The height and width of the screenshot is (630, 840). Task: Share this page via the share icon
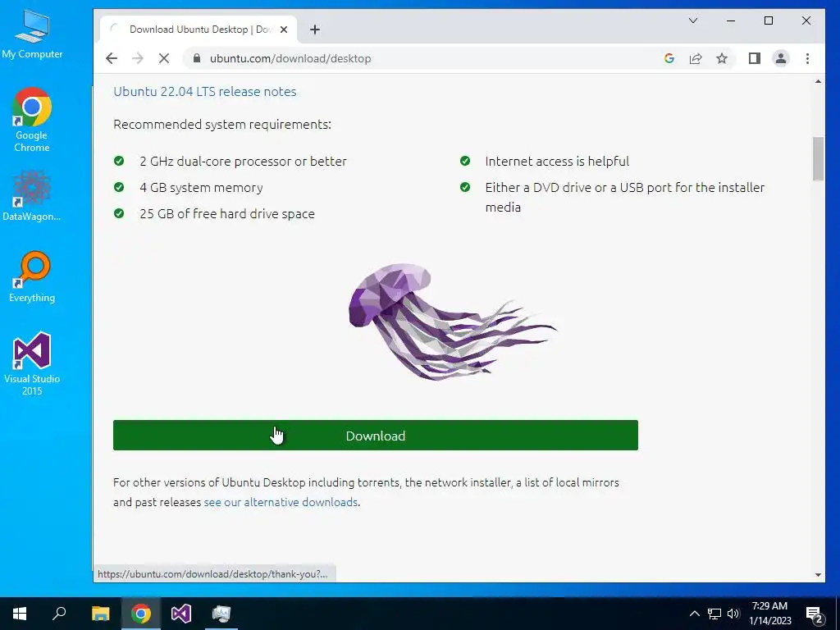tap(696, 58)
